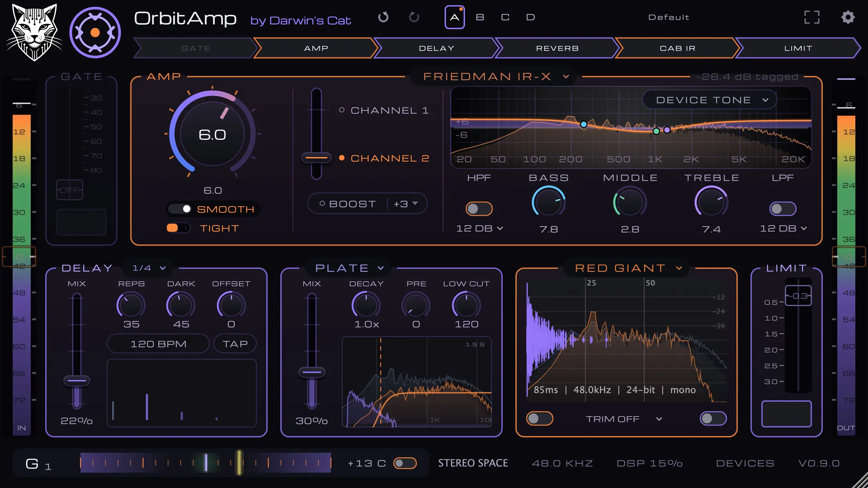Click the redo arrow icon
This screenshot has height=488, width=868.
tap(414, 17)
